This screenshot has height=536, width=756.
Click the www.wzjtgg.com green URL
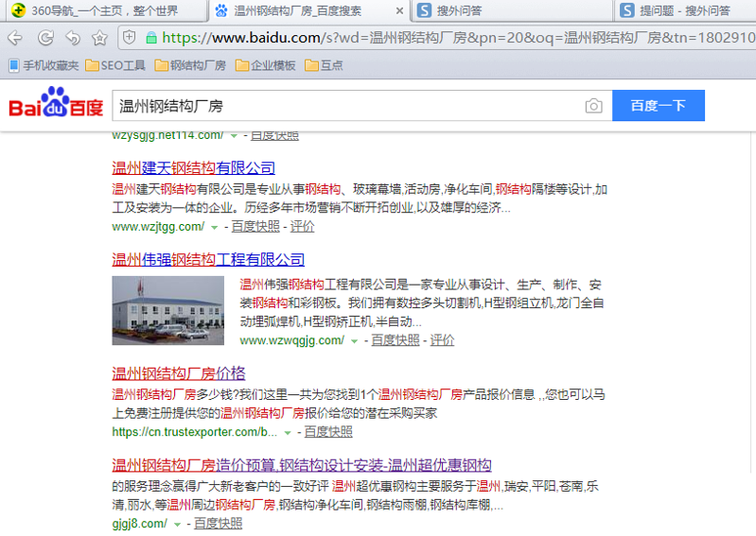pyautogui.click(x=158, y=226)
